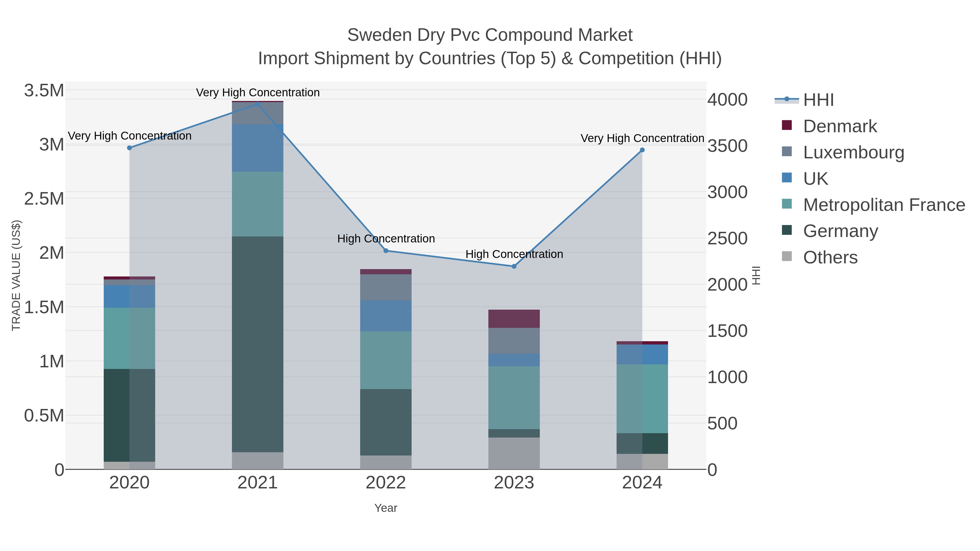The image size is (980, 551).
Task: Click the rotated HHI right-axis title
Action: pyautogui.click(x=756, y=275)
